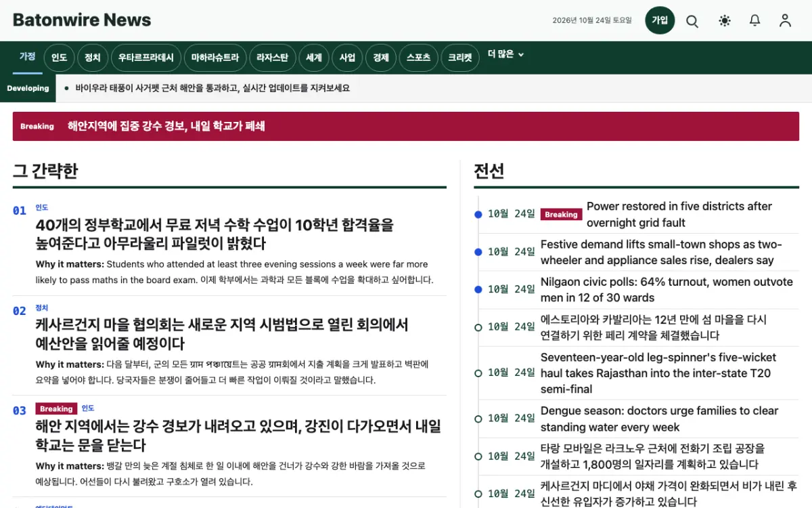The height and width of the screenshot is (508, 812).
Task: Click story number 01
Action: pos(20,211)
